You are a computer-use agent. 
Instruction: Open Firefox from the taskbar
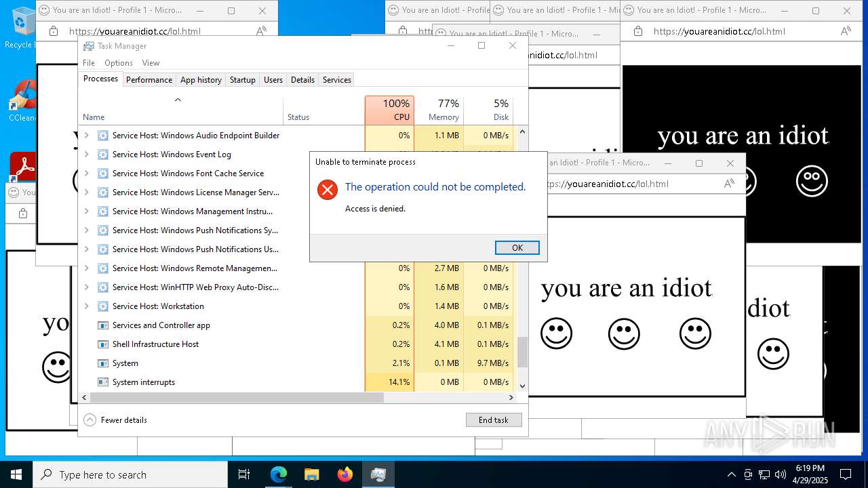(x=344, y=474)
